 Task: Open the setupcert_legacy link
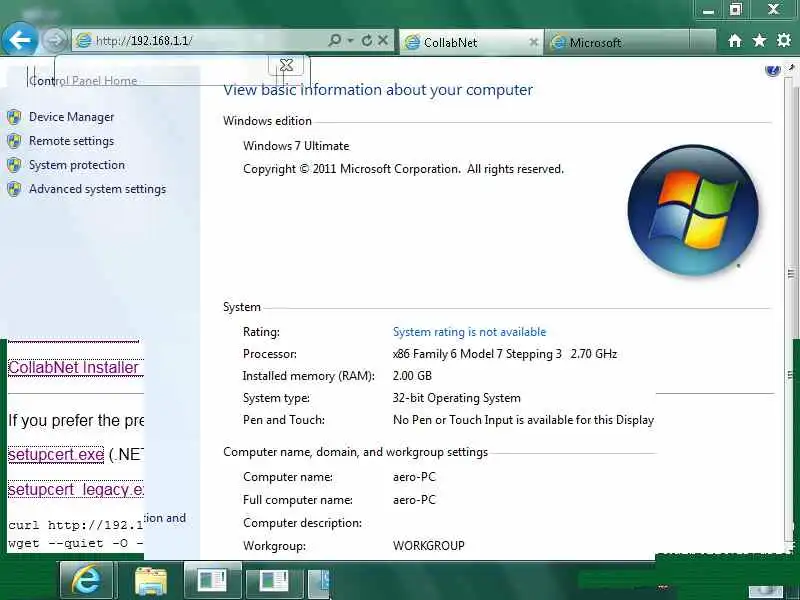[x=76, y=489]
